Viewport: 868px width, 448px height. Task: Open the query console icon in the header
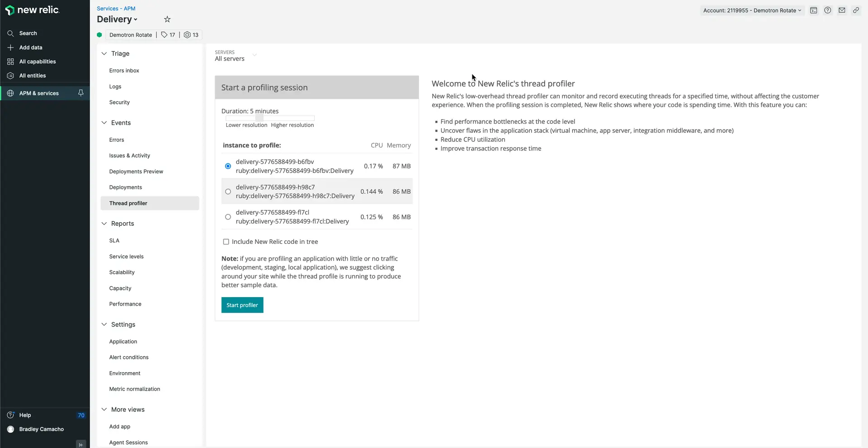tap(813, 10)
